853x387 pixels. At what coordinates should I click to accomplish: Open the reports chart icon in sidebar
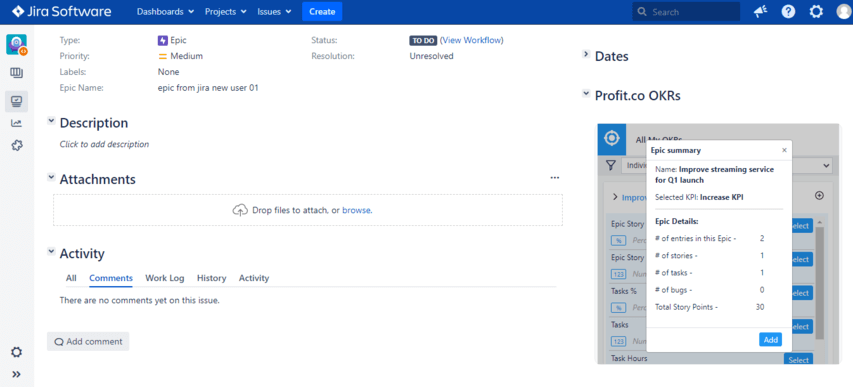click(x=16, y=124)
